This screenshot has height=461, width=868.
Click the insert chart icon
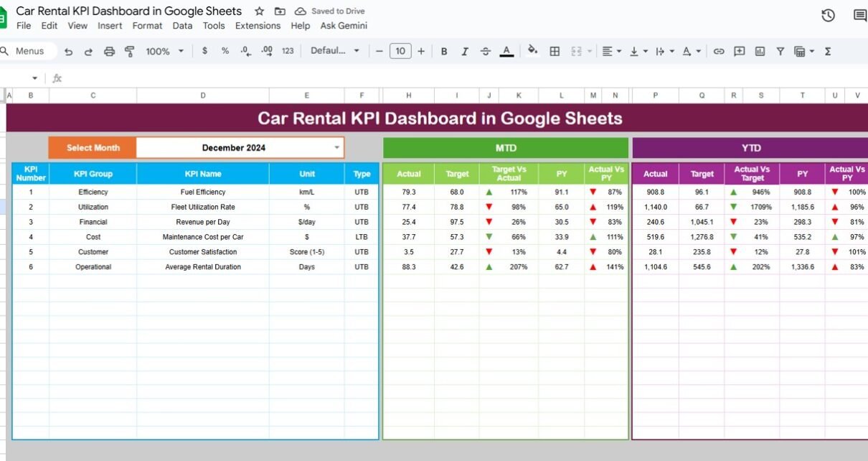[760, 51]
